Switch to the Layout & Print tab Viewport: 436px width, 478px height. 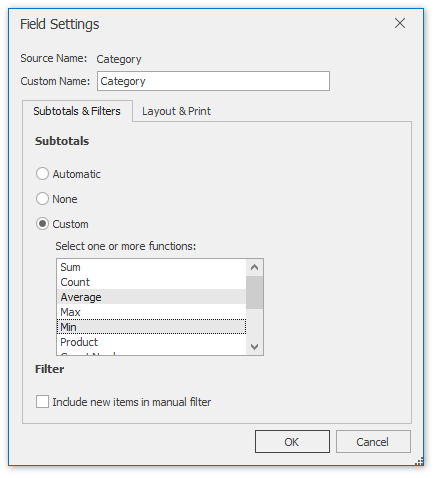click(x=176, y=111)
